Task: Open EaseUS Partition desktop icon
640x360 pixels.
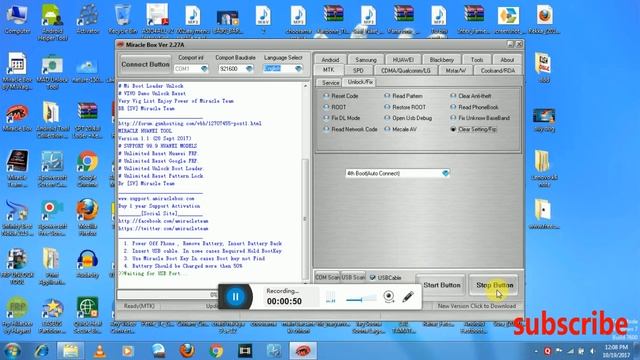Action: click(52, 315)
